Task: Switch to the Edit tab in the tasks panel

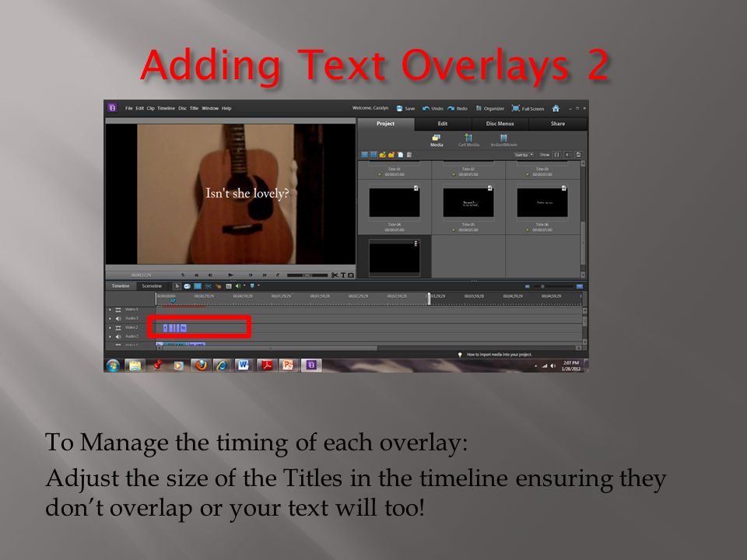Action: pyautogui.click(x=443, y=124)
